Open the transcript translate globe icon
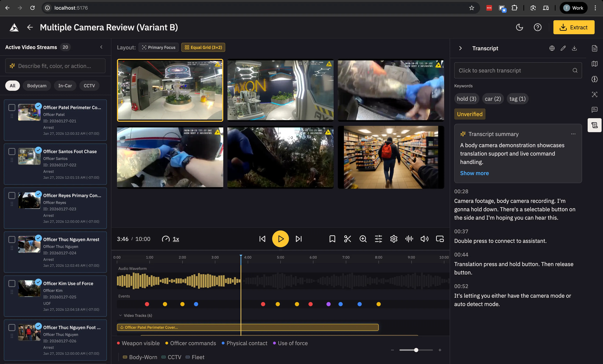This screenshot has width=603, height=364. [552, 48]
